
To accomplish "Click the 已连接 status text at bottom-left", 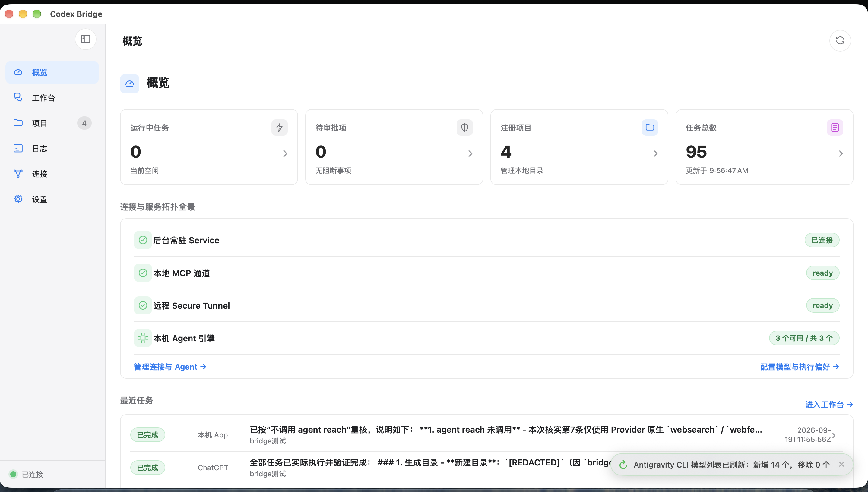I will click(x=33, y=474).
